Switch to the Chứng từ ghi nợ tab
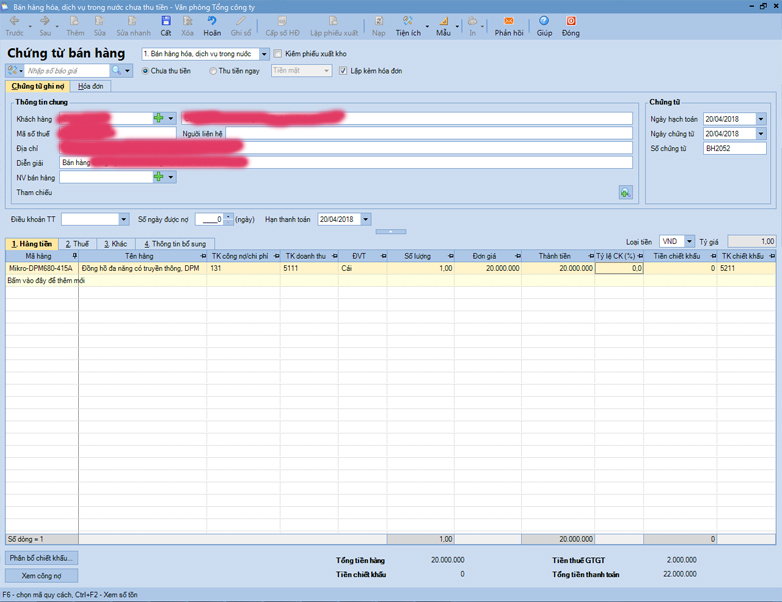The image size is (782, 602). coord(38,86)
